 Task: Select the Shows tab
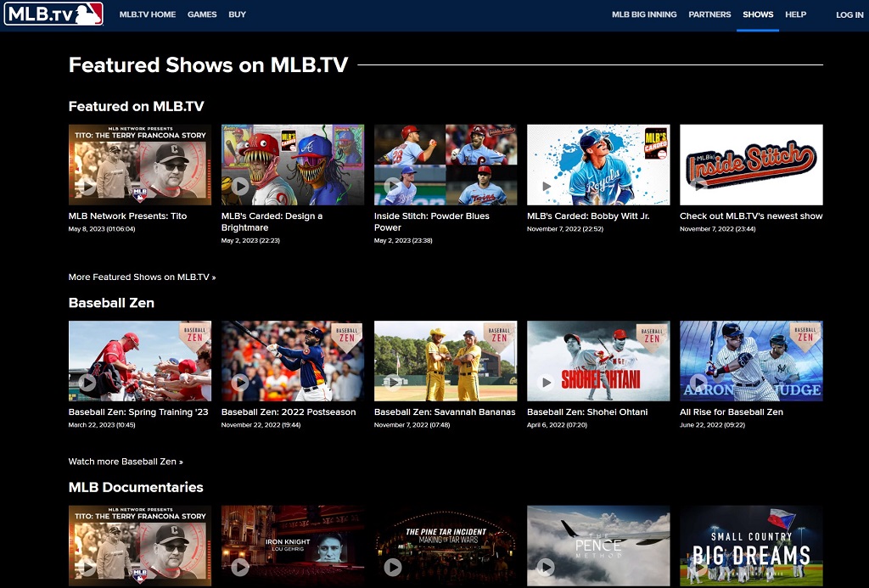point(758,14)
